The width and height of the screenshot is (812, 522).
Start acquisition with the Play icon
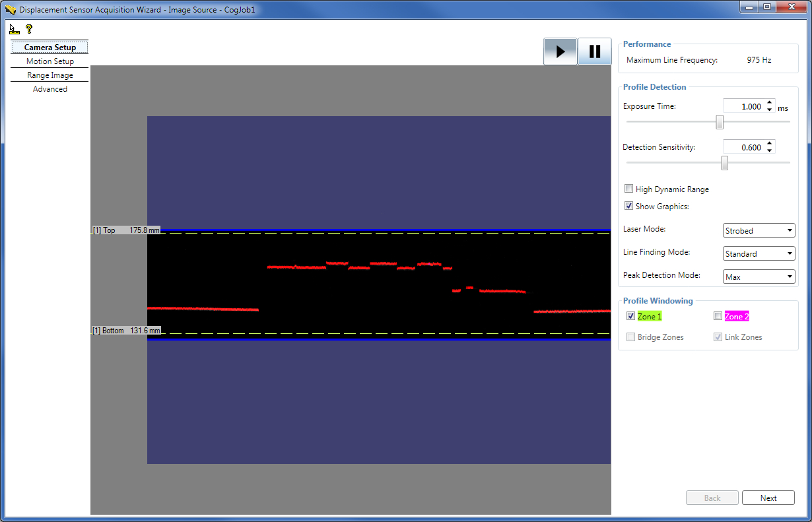(560, 51)
